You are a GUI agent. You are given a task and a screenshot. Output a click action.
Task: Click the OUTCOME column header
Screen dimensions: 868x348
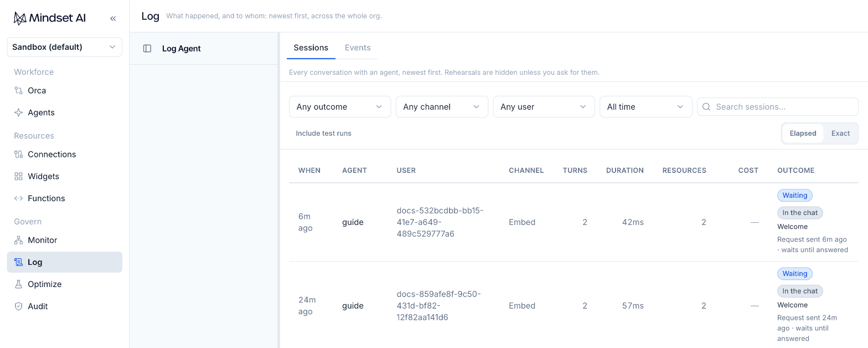796,171
